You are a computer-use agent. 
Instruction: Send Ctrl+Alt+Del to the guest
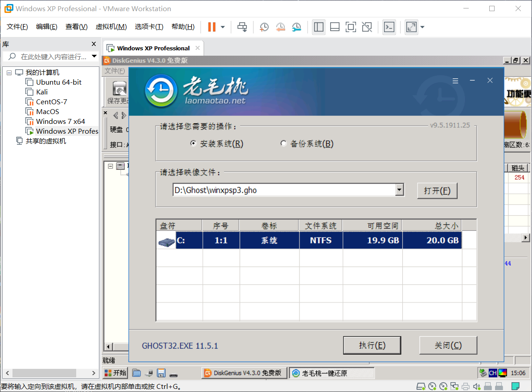[242, 27]
